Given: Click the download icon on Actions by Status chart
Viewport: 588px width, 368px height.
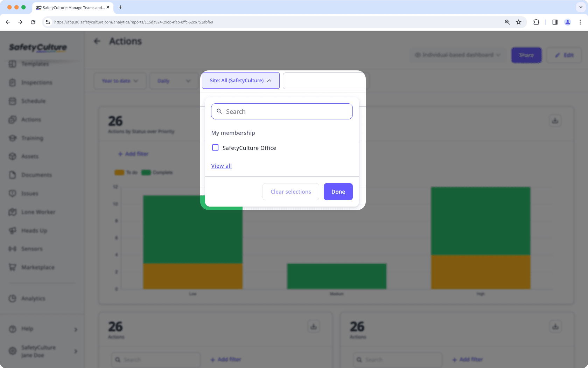Looking at the screenshot, I should [x=555, y=121].
